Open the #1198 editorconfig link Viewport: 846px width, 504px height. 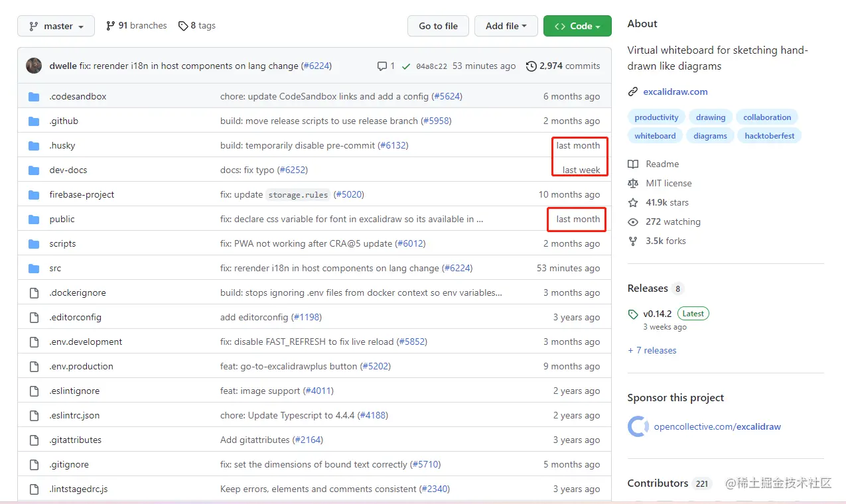[x=307, y=317]
